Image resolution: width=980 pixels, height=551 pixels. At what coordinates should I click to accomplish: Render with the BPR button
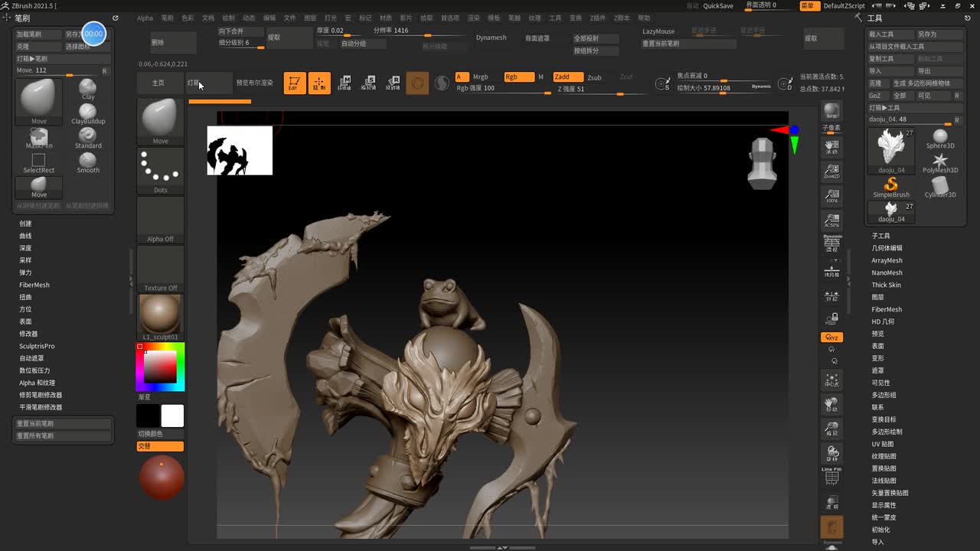click(x=831, y=112)
